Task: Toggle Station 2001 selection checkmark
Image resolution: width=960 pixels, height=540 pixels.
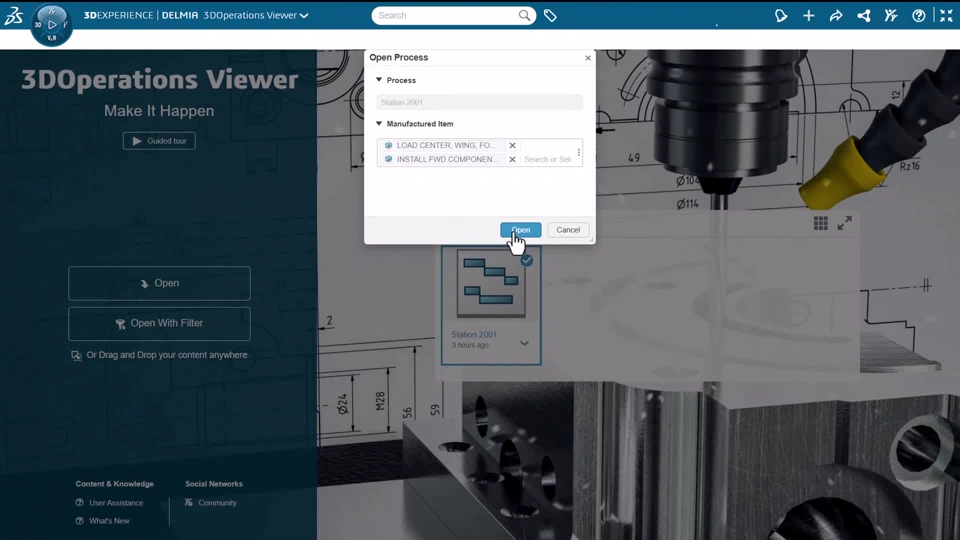Action: (527, 261)
